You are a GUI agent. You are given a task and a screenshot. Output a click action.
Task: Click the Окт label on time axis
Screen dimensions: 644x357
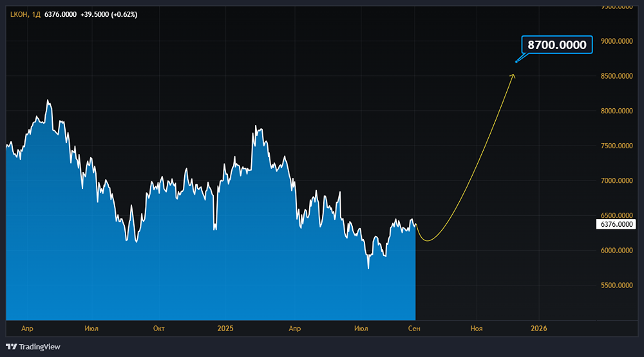coord(159,328)
